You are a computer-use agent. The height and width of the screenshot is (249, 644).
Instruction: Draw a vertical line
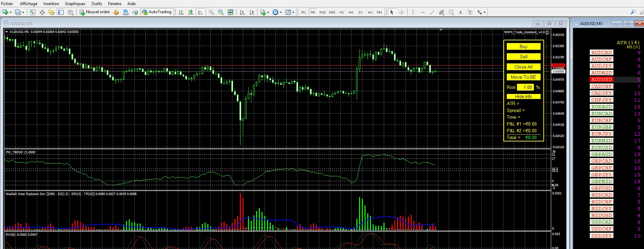413,12
